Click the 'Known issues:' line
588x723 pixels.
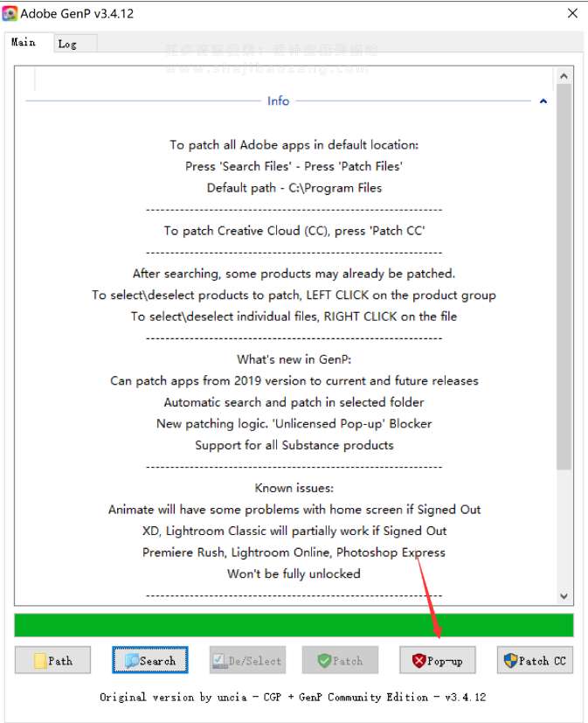[294, 488]
